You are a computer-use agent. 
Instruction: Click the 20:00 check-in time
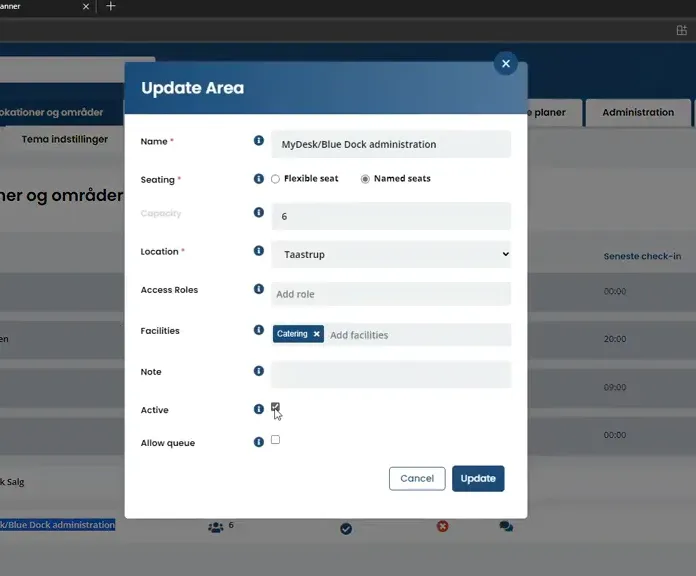615,339
